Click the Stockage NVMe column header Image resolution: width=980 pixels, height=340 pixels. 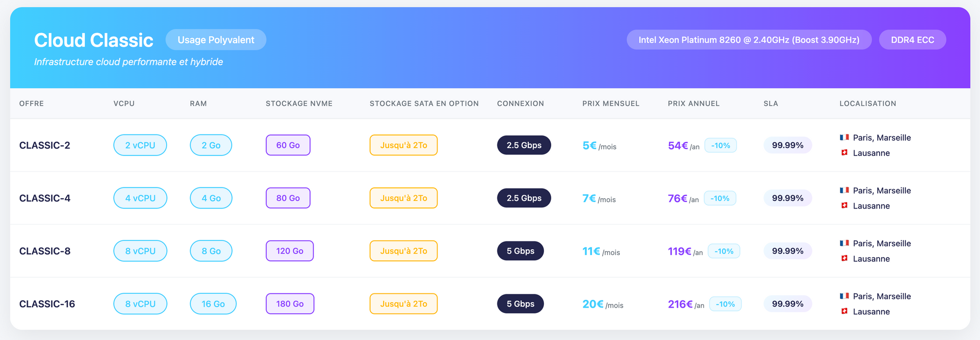299,104
